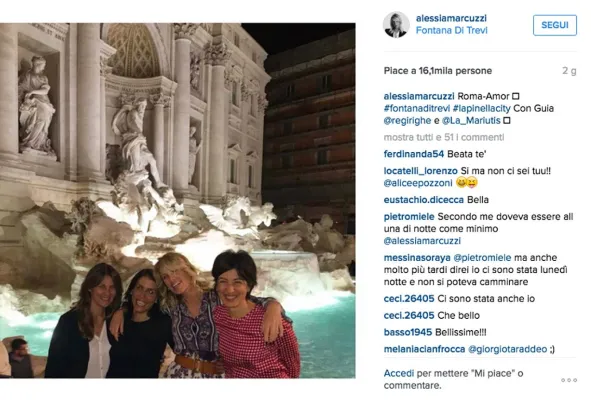591x400 pixels.
Task: Open locatelli_lorenzo commenter profile
Action: [x=420, y=171]
